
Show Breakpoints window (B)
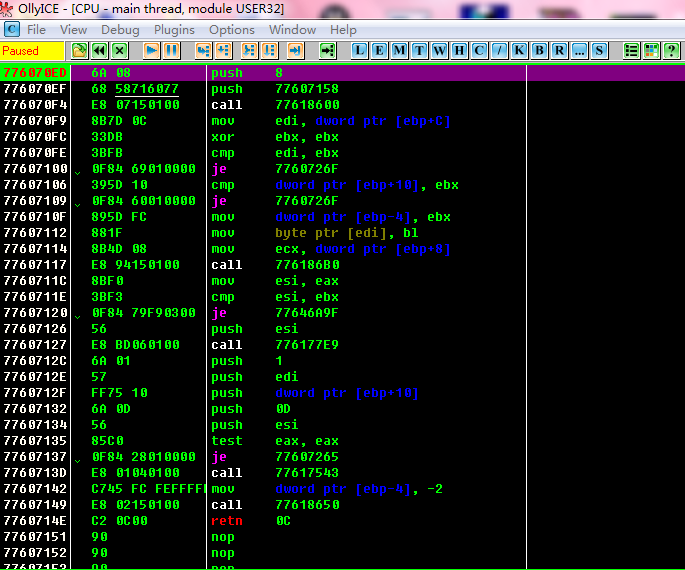[x=539, y=51]
